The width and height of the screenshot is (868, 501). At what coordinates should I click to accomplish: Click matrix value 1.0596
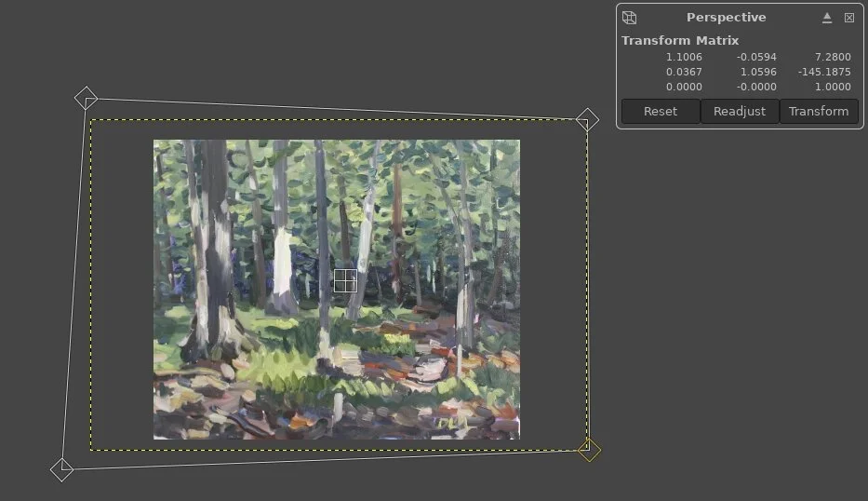pos(758,72)
